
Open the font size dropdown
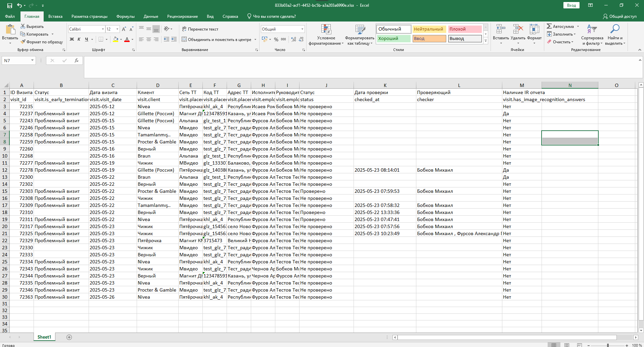pyautogui.click(x=117, y=29)
